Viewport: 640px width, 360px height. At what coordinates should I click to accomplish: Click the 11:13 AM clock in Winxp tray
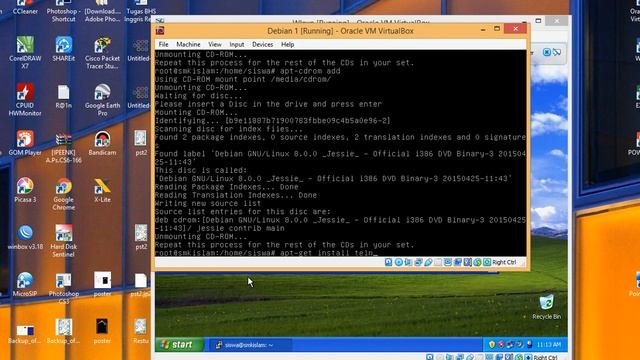coord(549,345)
